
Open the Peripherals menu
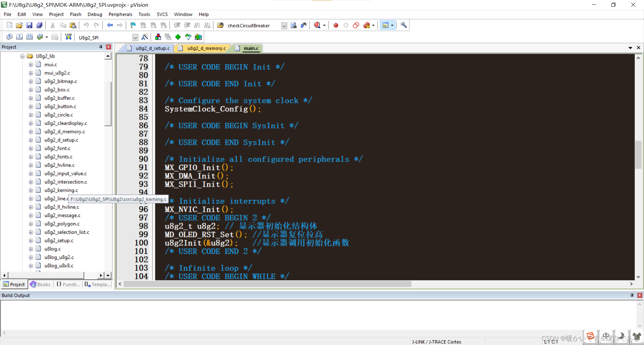pos(120,14)
